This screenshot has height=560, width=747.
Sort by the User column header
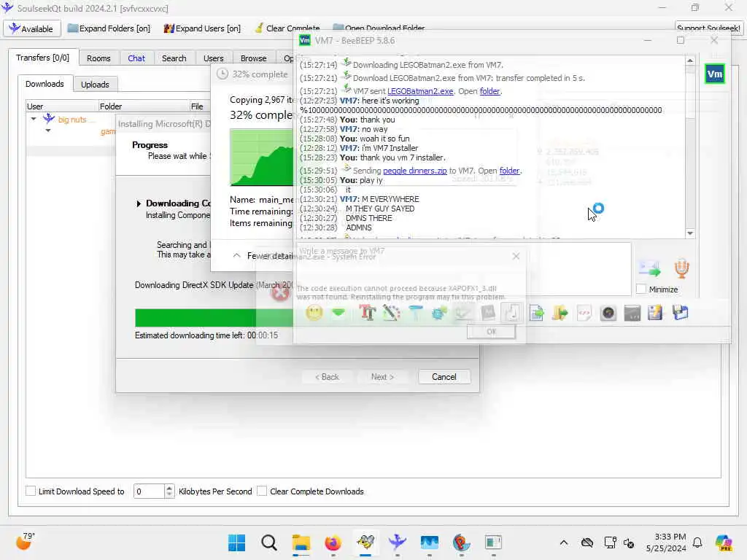click(x=61, y=106)
